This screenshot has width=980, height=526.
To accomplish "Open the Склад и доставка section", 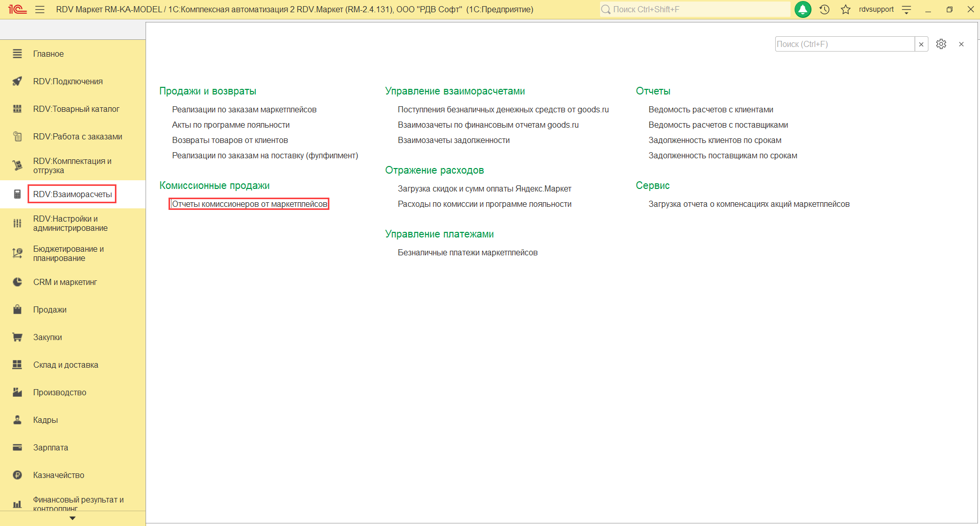I will 66,365.
